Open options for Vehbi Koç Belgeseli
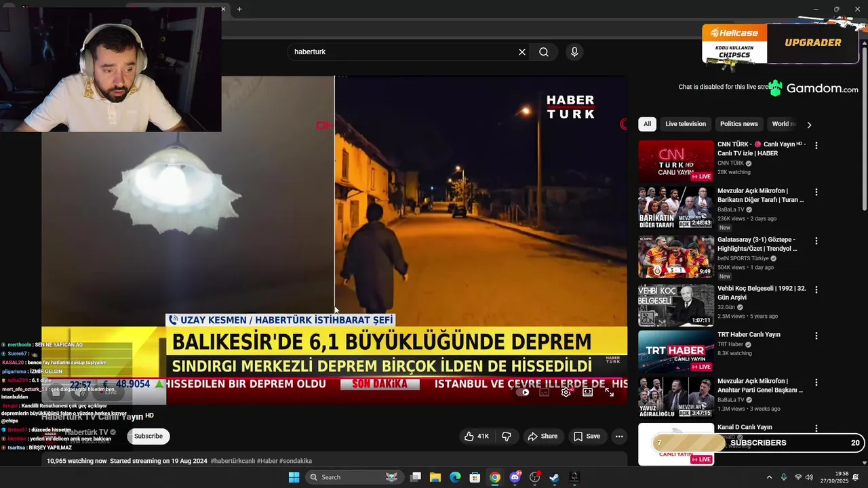The height and width of the screenshot is (488, 868). (816, 290)
